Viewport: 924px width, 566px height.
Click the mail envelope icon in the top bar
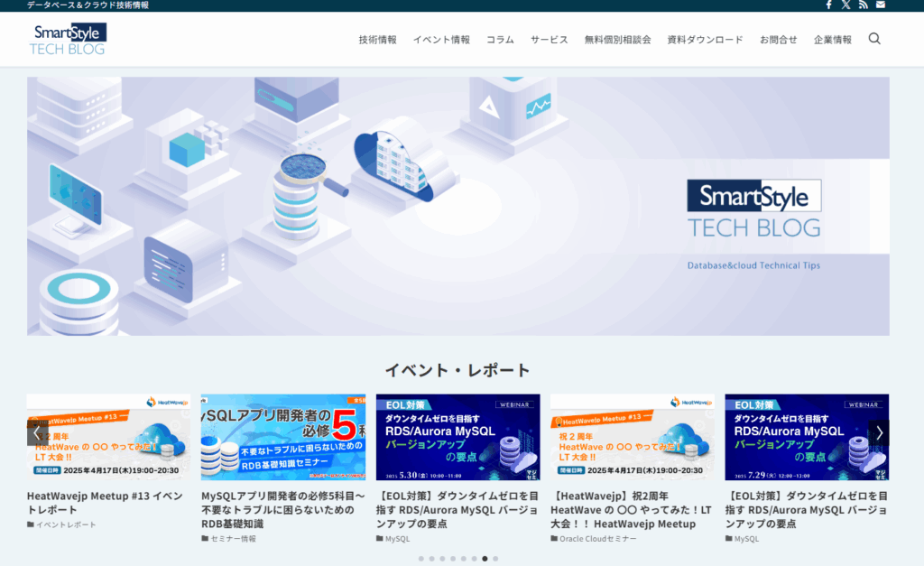[x=881, y=5]
